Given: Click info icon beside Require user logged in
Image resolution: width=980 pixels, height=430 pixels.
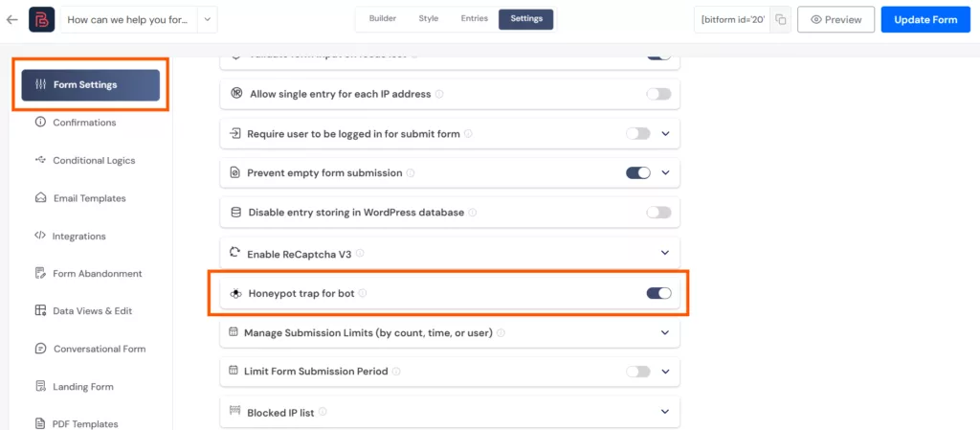Looking at the screenshot, I should coord(468,134).
